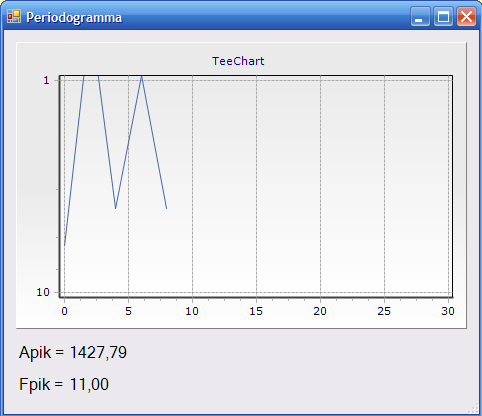The width and height of the screenshot is (482, 416).
Task: Click the window resize grip corner
Action: pyautogui.click(x=474, y=409)
